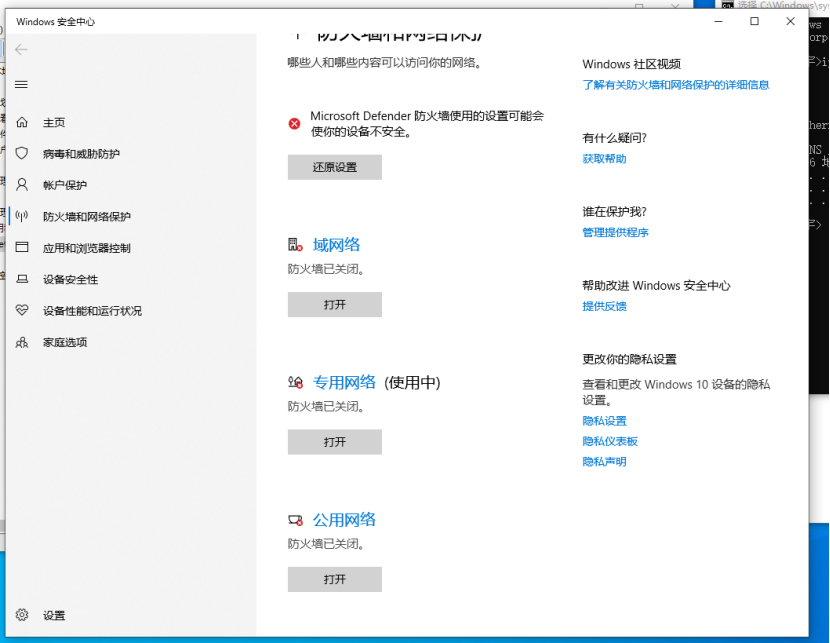Click the window icon for 应用和浏览器控制
Image resolution: width=830 pixels, height=643 pixels.
(x=22, y=247)
